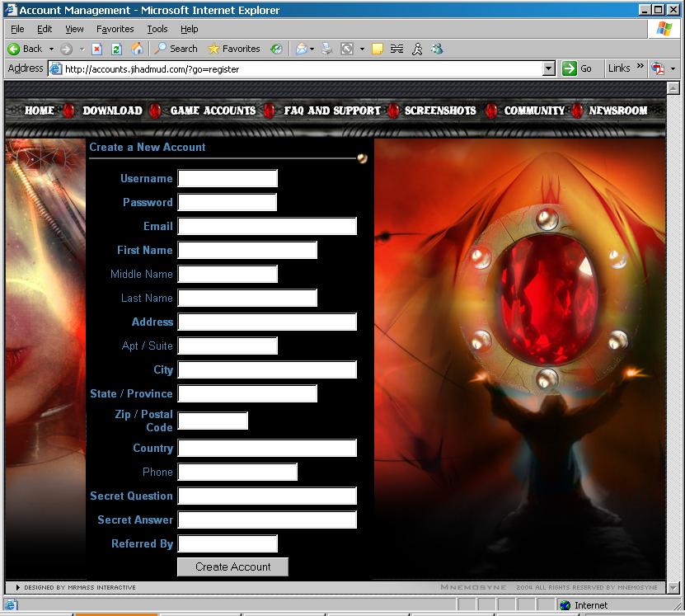Open the History toolbar icon
685x616 pixels.
tap(276, 49)
